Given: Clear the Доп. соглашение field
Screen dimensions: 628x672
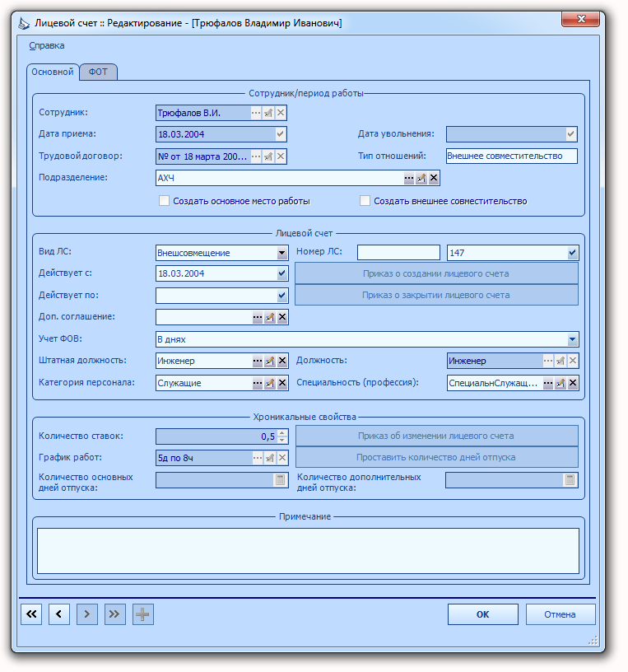Looking at the screenshot, I should pyautogui.click(x=281, y=317).
